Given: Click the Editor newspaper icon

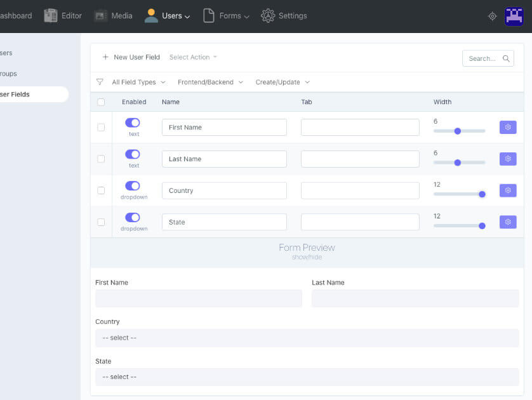Looking at the screenshot, I should pos(51,16).
